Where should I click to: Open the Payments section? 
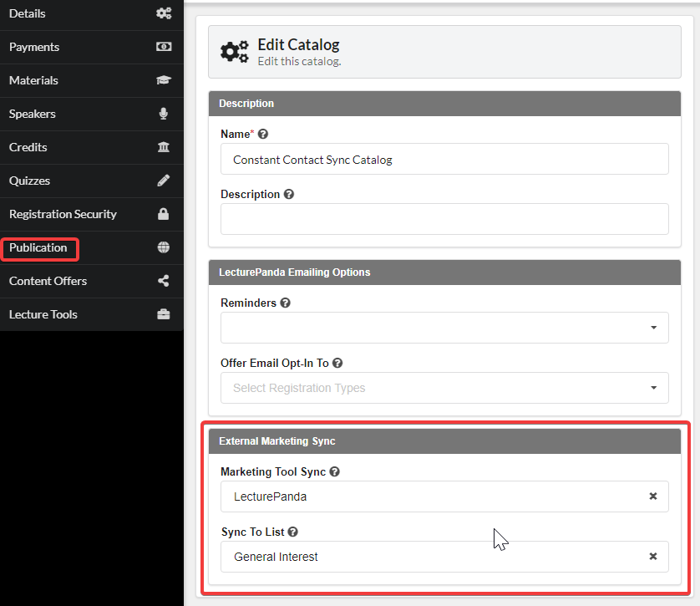[92, 47]
